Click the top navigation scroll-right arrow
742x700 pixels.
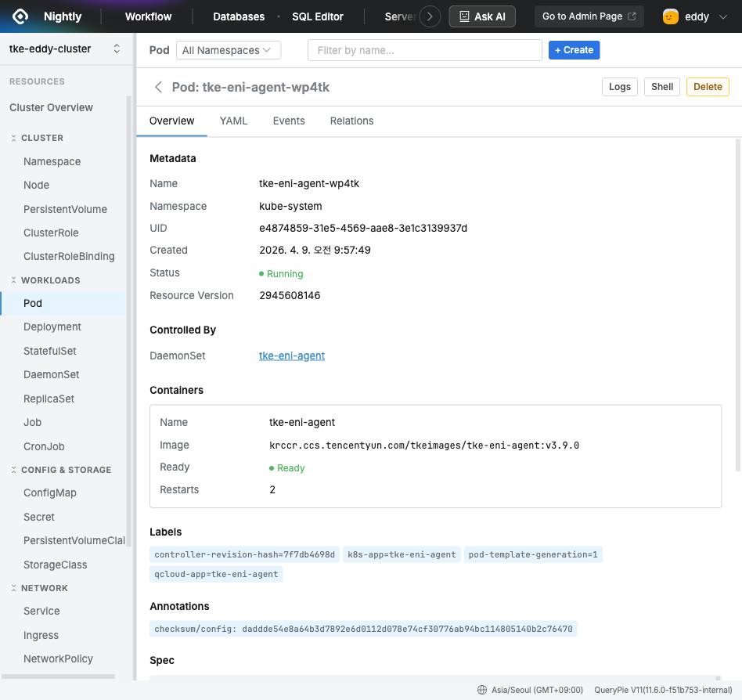[430, 16]
